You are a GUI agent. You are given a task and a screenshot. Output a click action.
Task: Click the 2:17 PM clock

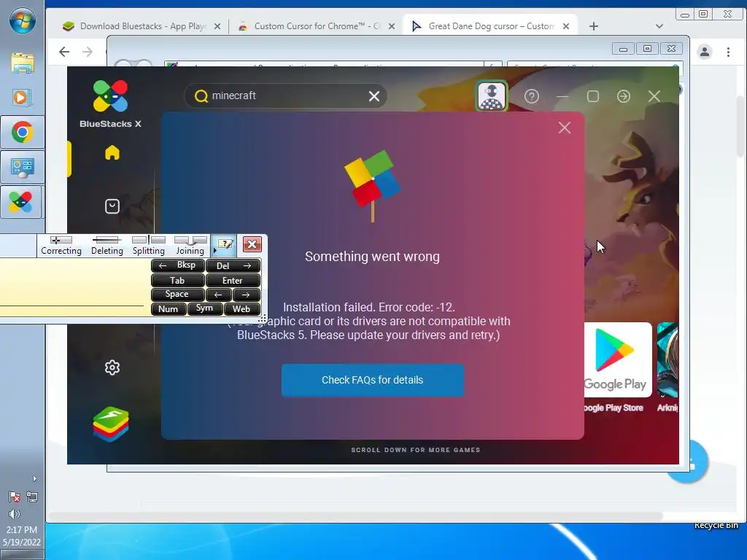[x=22, y=529]
